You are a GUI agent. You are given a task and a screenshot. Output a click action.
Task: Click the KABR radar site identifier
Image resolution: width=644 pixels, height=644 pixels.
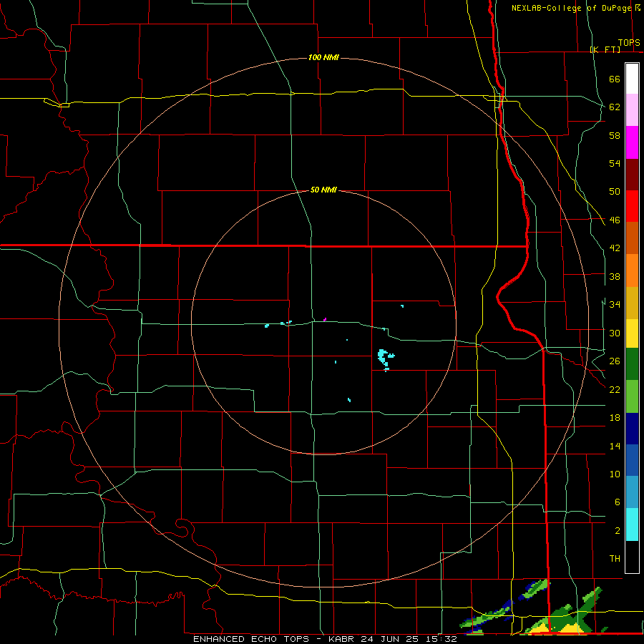click(343, 639)
